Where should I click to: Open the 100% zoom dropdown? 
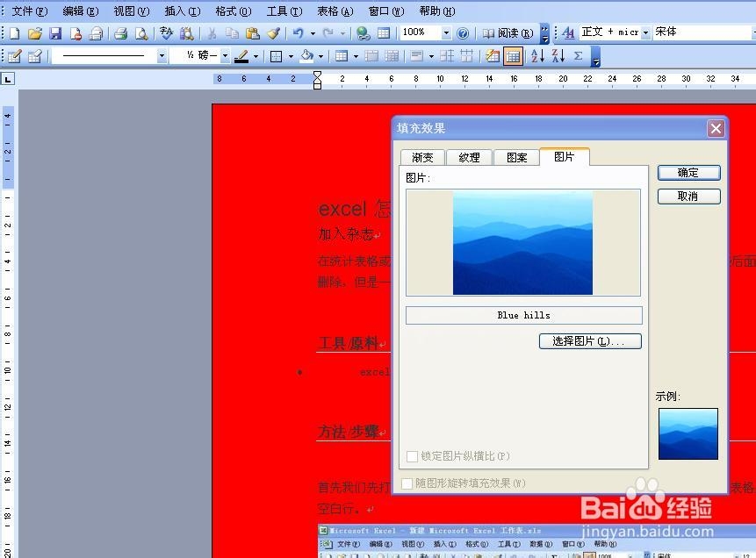446,33
